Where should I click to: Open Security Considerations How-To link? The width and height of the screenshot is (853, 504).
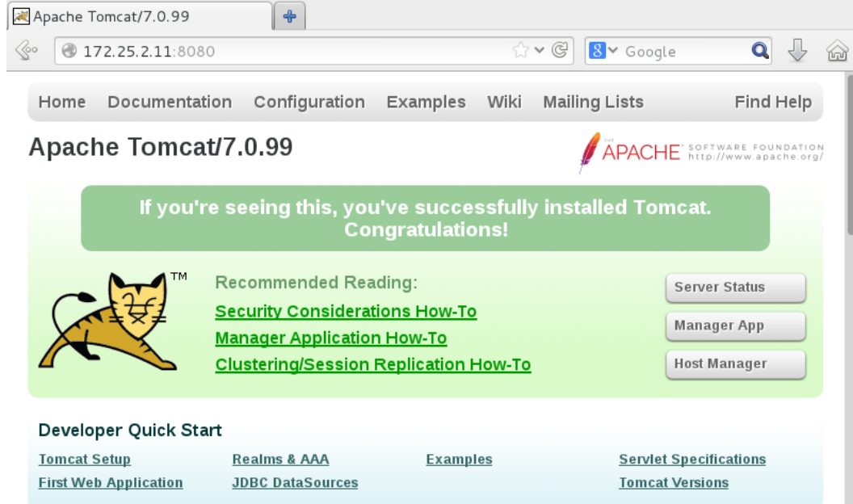click(346, 312)
